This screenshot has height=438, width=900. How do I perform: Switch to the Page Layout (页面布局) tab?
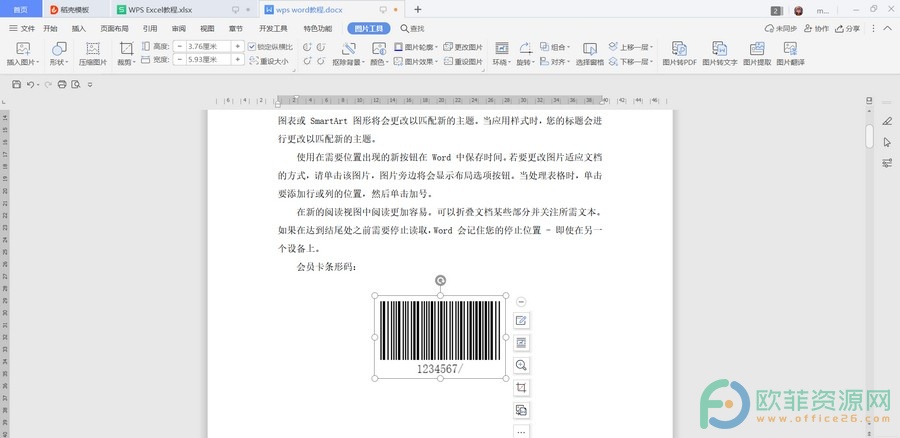tap(114, 29)
